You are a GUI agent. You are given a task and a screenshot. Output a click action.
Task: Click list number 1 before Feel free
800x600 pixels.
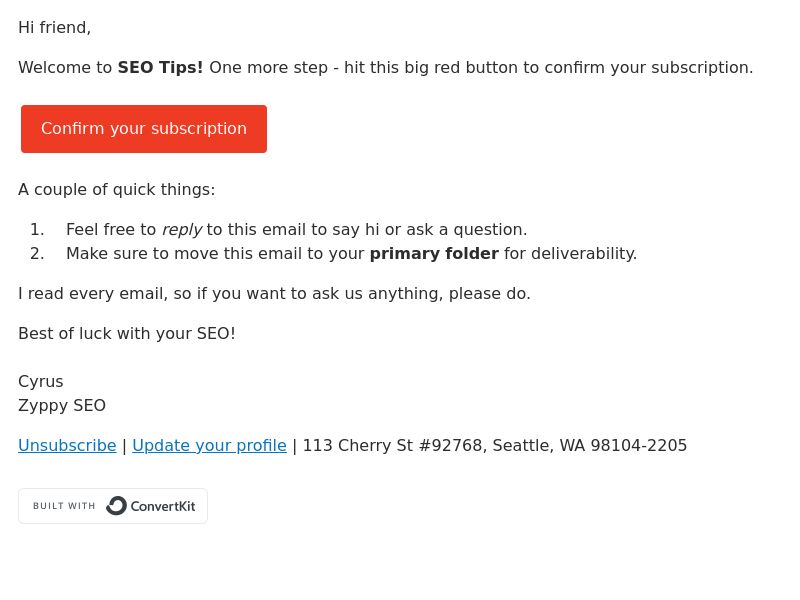37,230
